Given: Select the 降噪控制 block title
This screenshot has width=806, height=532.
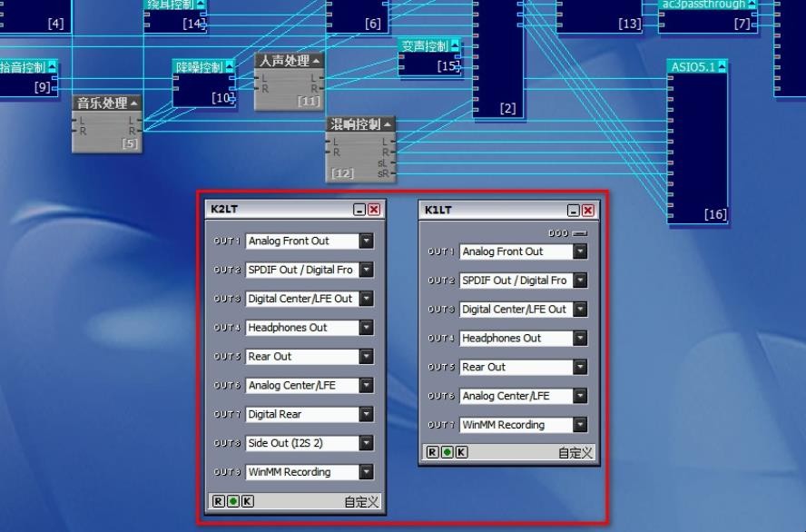Looking at the screenshot, I should [x=200, y=67].
